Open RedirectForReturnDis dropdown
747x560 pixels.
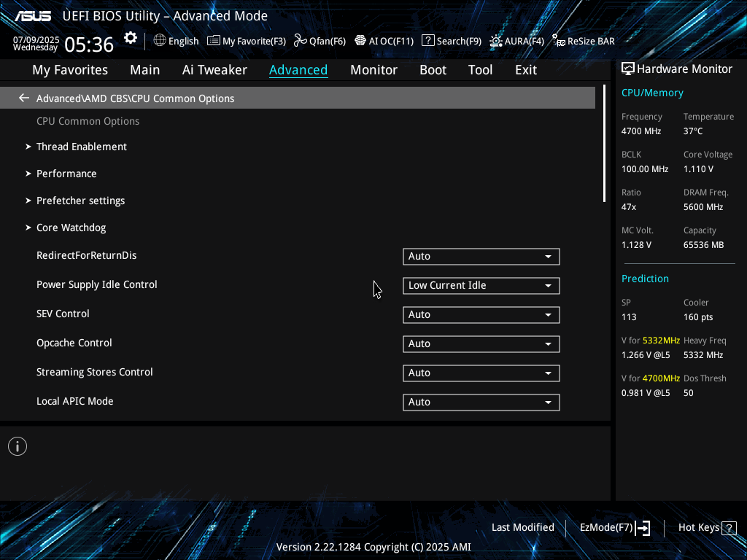point(481,257)
